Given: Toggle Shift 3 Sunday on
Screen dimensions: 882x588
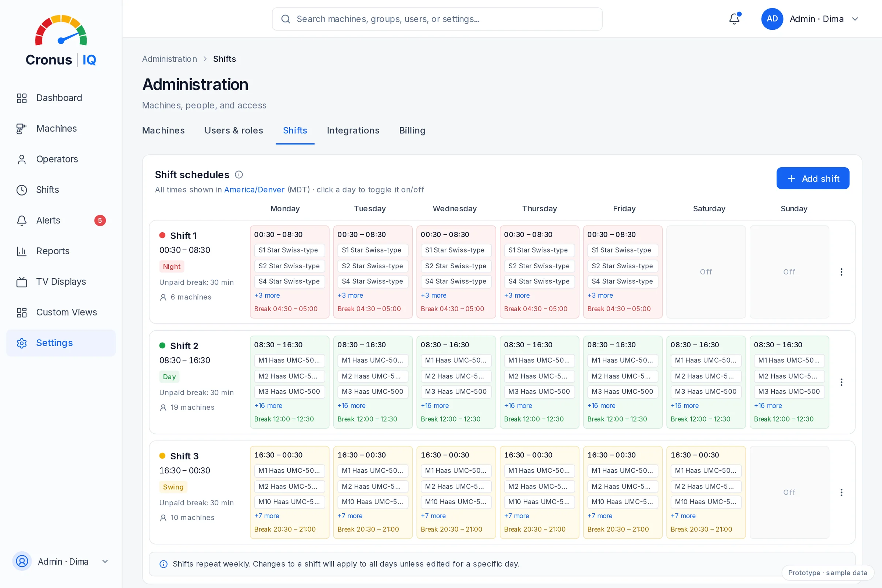Looking at the screenshot, I should pos(789,492).
